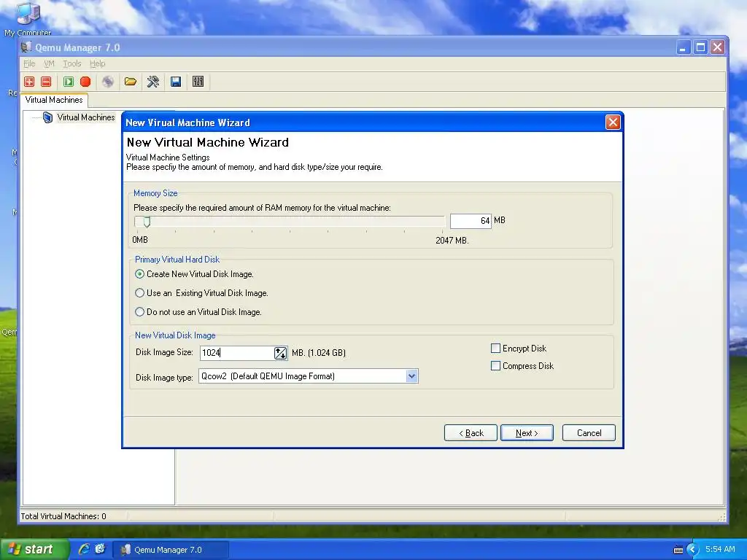This screenshot has width=747, height=560.
Task: Expand hidden tray icons with the arrow
Action: [x=692, y=550]
